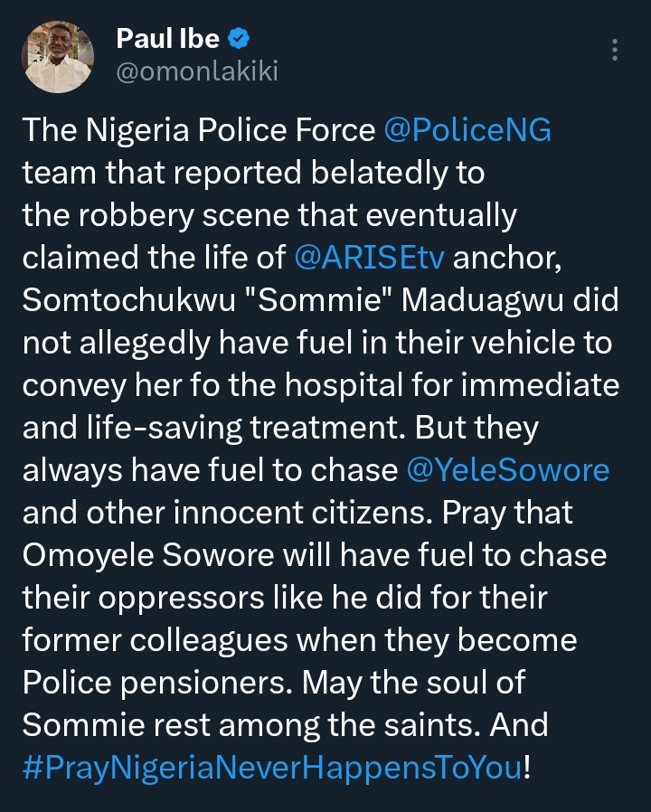Image resolution: width=651 pixels, height=812 pixels.
Task: Click the blue verified badge
Action: click(239, 38)
